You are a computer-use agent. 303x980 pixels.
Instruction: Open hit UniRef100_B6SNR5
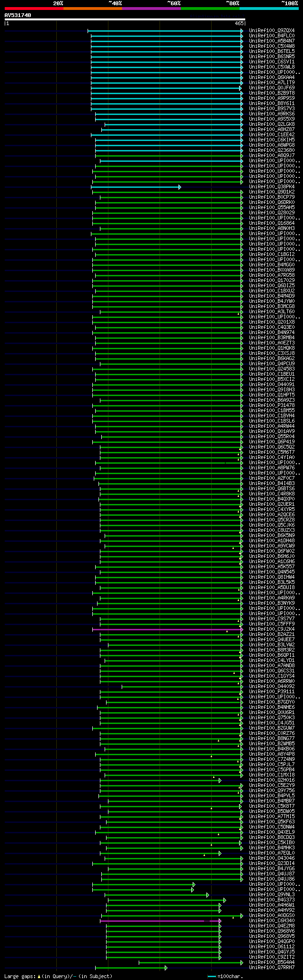click(x=272, y=57)
